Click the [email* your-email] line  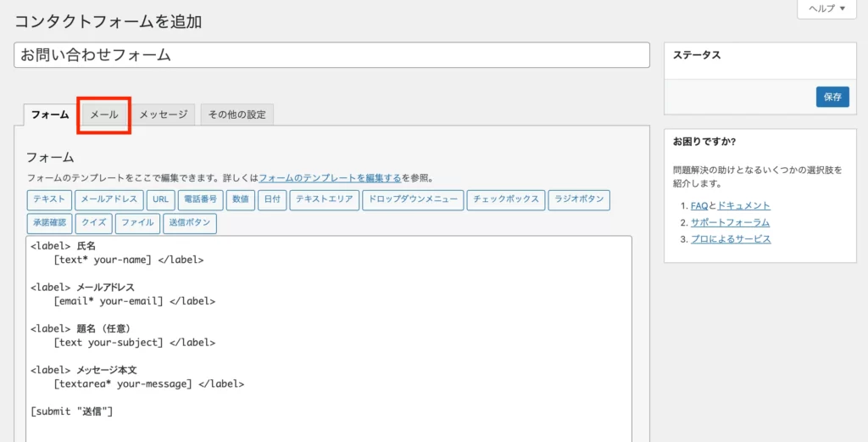(x=135, y=301)
